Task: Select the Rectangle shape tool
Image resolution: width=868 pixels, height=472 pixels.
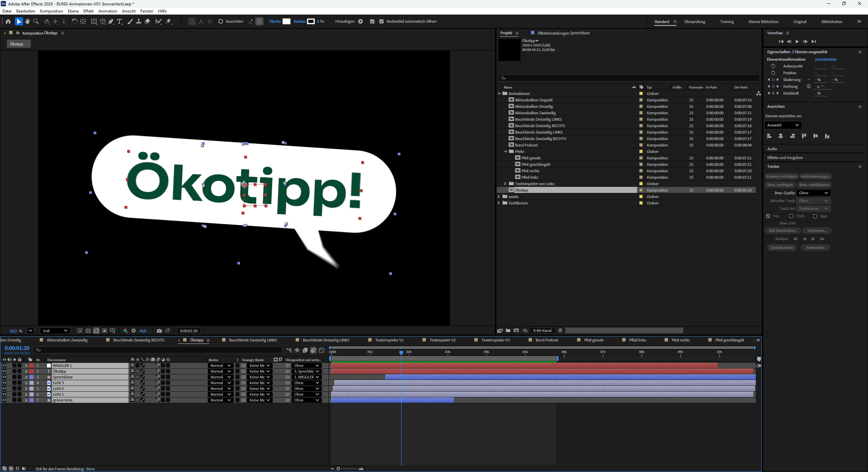Action: point(94,21)
